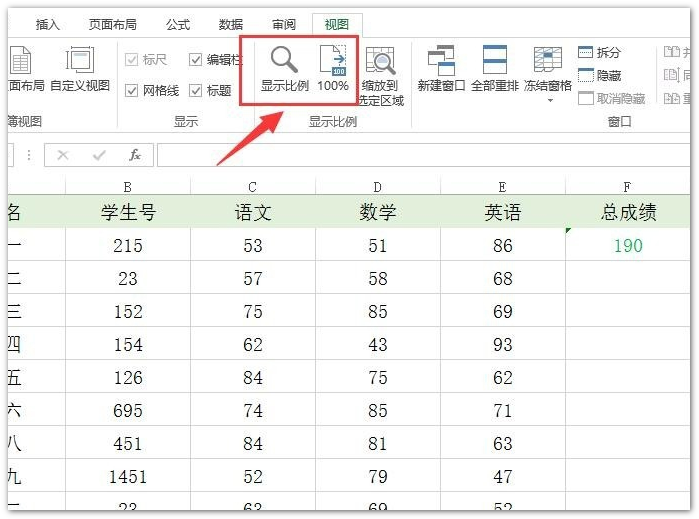Reset zoom with the 100% icon
Image resolution: width=699 pixels, height=519 pixels.
tap(333, 60)
